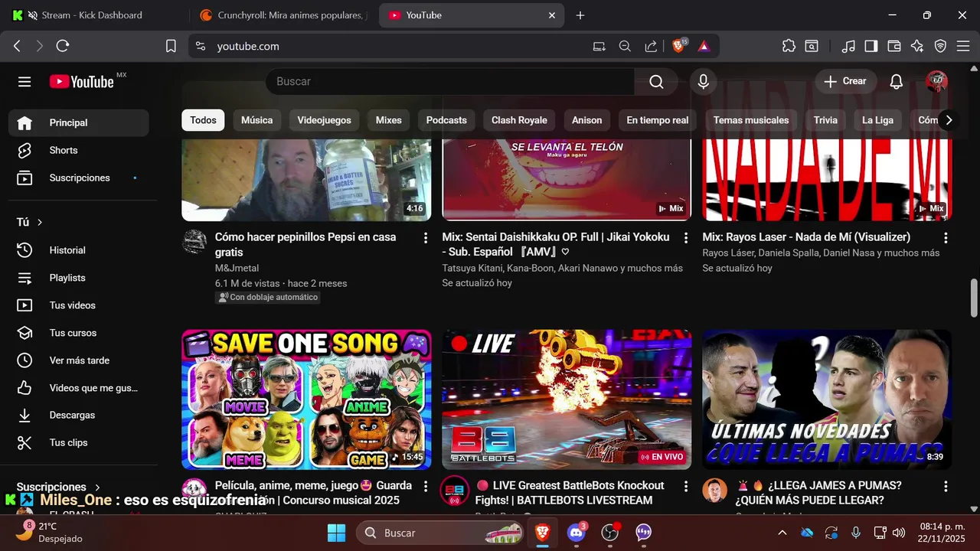Open new browser tab
This screenshot has width=980, height=551.
coord(580,15)
